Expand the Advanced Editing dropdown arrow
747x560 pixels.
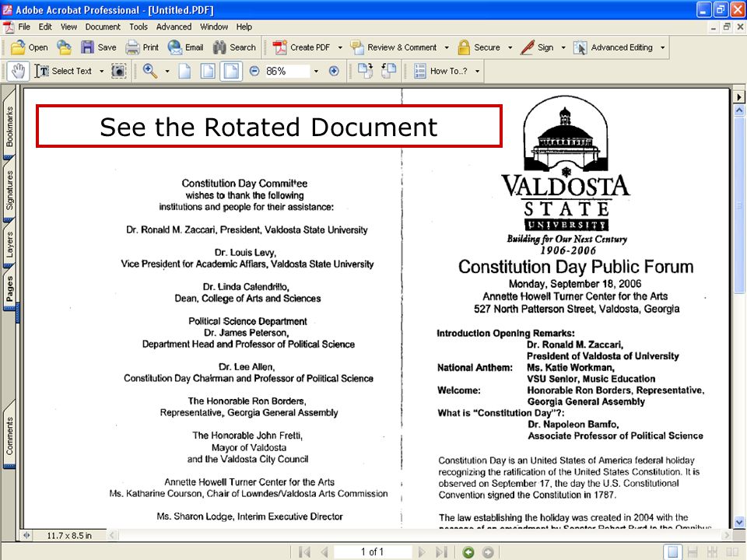663,47
